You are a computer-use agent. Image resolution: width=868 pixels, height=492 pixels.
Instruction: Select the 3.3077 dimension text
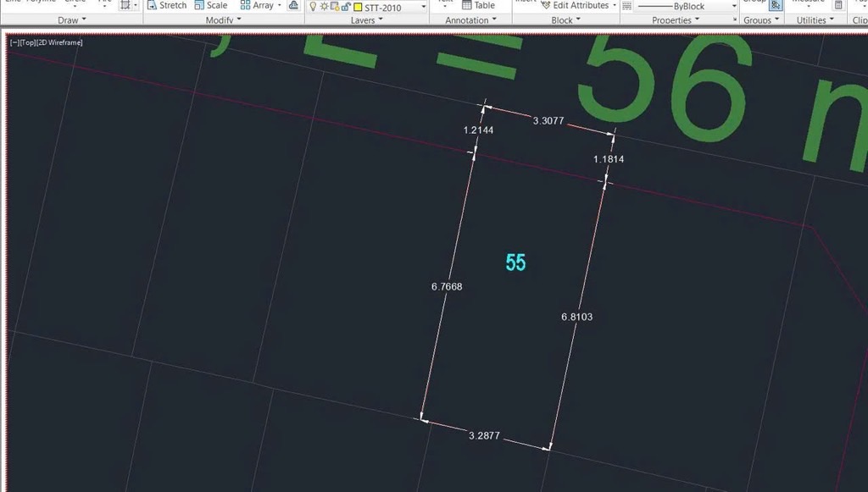[548, 120]
